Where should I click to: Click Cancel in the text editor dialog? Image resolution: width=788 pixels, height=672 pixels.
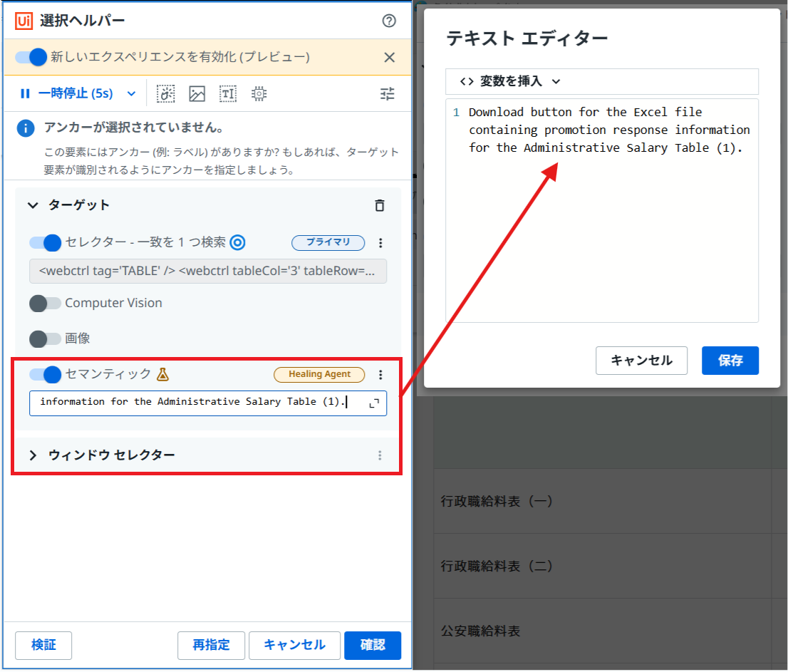coord(641,361)
